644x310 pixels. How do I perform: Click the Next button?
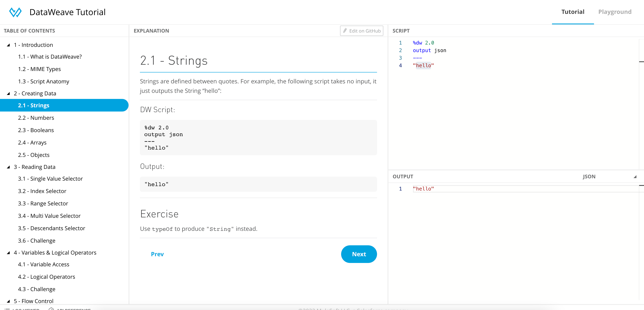click(359, 254)
